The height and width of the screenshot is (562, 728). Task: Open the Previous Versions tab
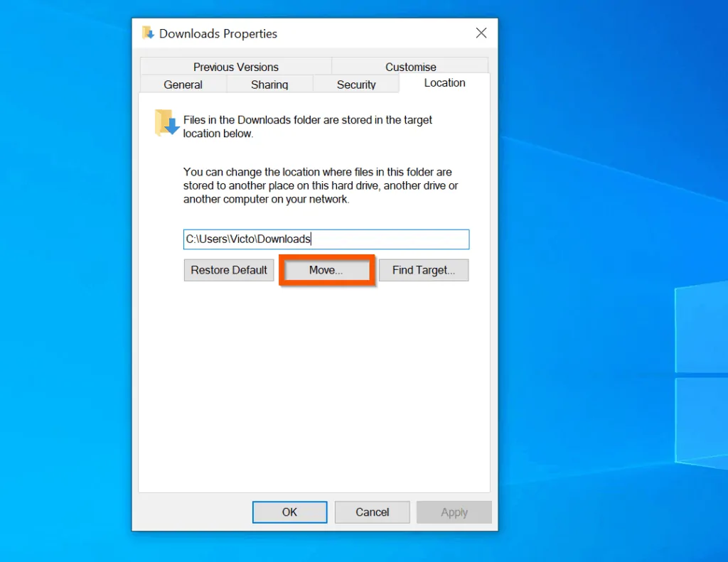click(235, 66)
